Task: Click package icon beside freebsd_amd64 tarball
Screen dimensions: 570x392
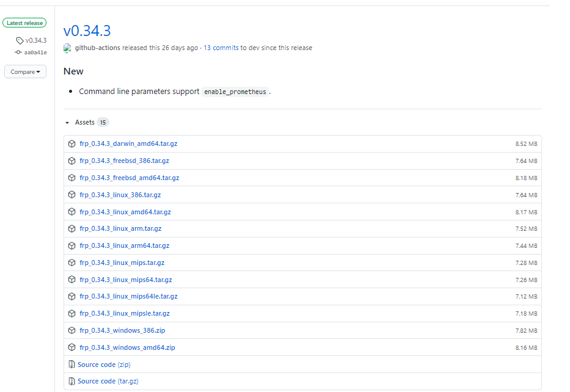Action: (71, 178)
